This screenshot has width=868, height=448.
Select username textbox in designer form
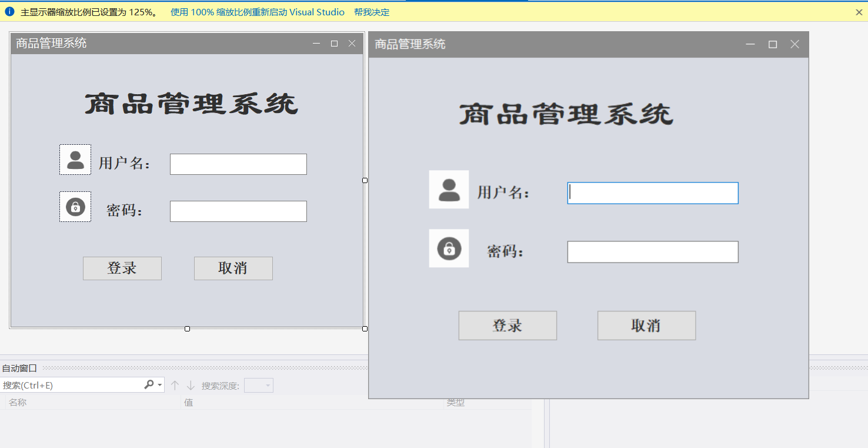pos(238,164)
